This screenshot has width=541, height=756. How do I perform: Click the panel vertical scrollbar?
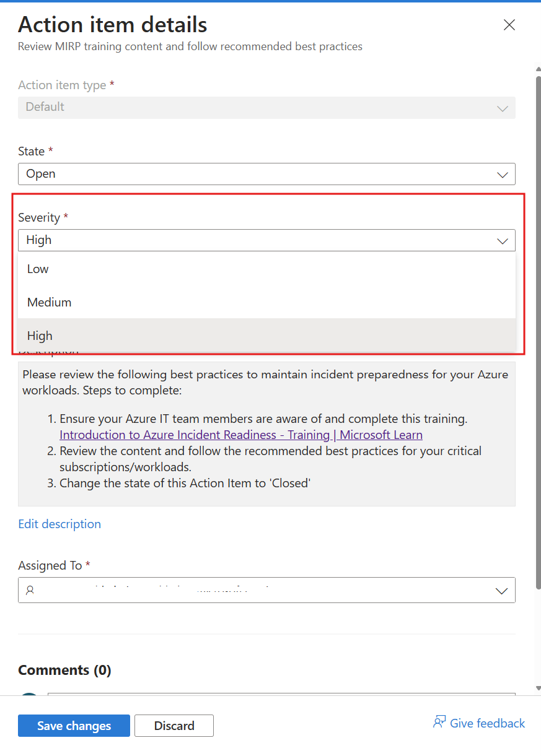538,332
